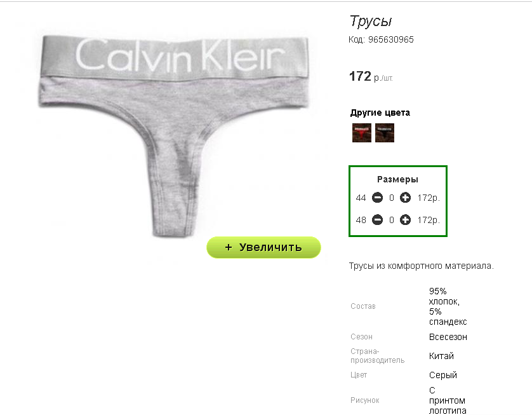
Task: Decrease quantity for size 44
Action: click(377, 198)
